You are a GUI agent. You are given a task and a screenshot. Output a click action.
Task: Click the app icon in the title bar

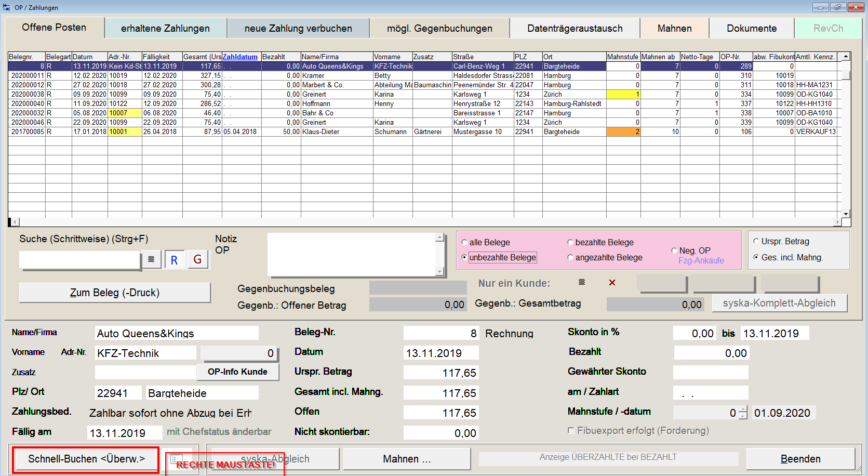tap(6, 7)
